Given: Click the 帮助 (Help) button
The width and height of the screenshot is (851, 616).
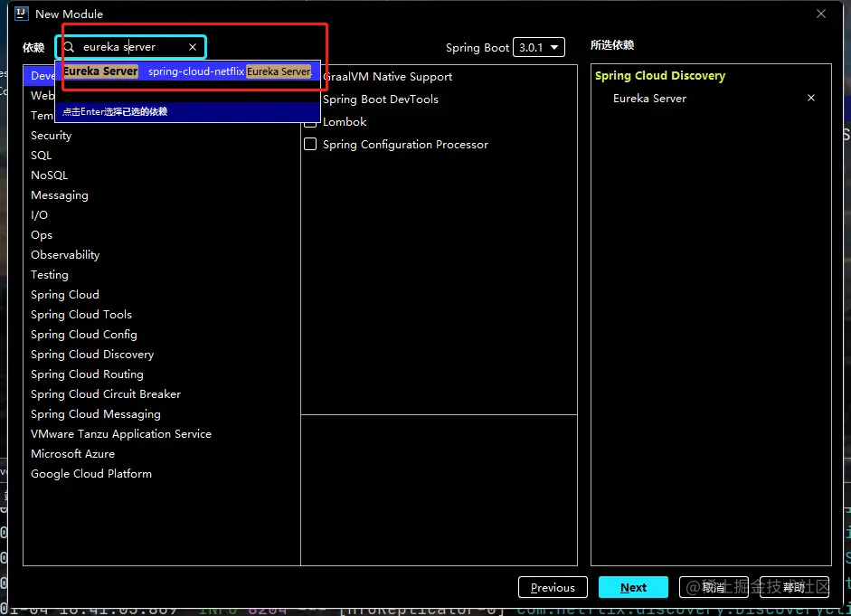Looking at the screenshot, I should [794, 587].
